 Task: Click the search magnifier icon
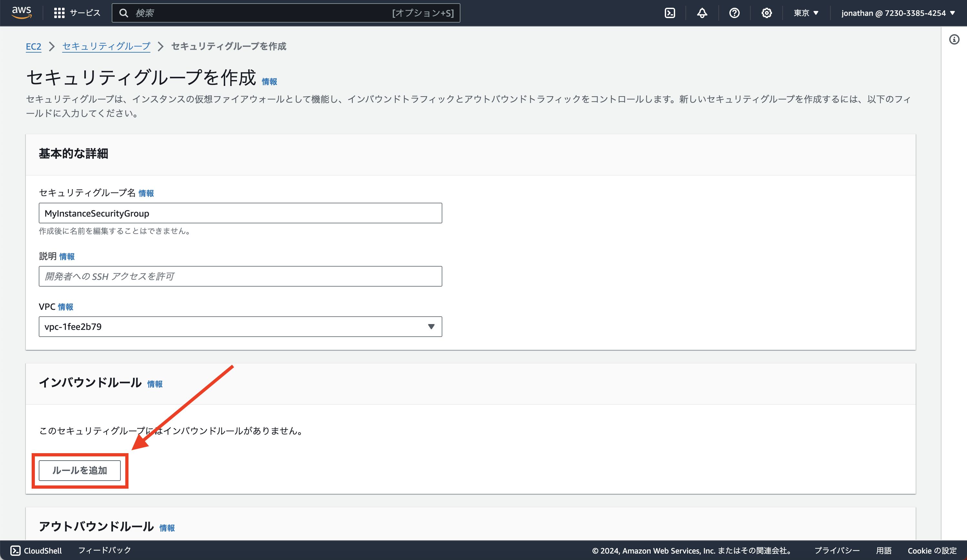[124, 13]
